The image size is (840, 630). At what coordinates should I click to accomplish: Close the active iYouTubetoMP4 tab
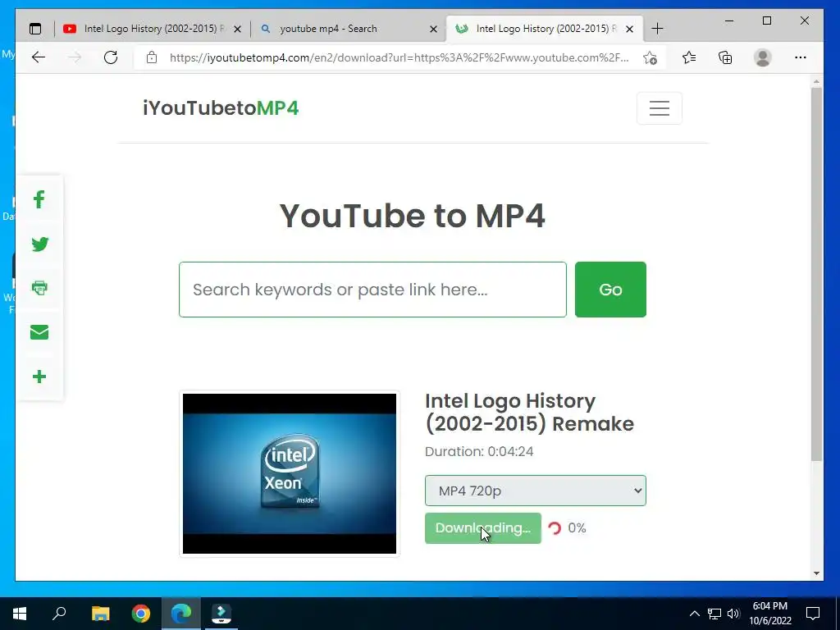[x=630, y=29]
